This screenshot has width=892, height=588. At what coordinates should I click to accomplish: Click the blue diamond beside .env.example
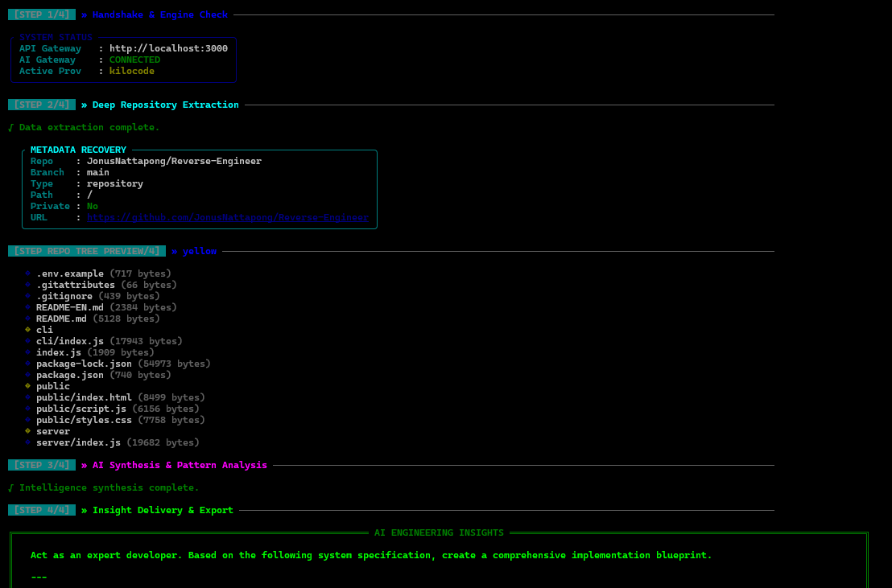click(27, 273)
